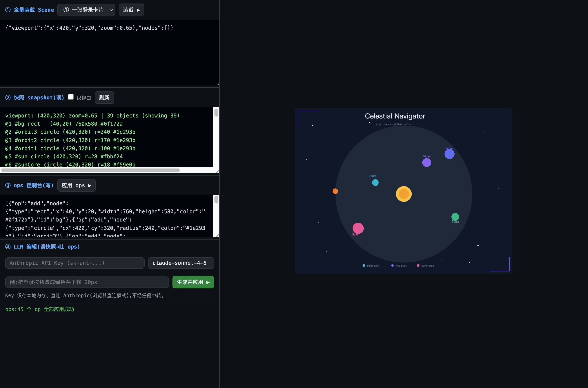This screenshot has width=588, height=388.
Task: Click the status message 'ops:45 个 op 全部应用成功'
Action: [x=40, y=309]
